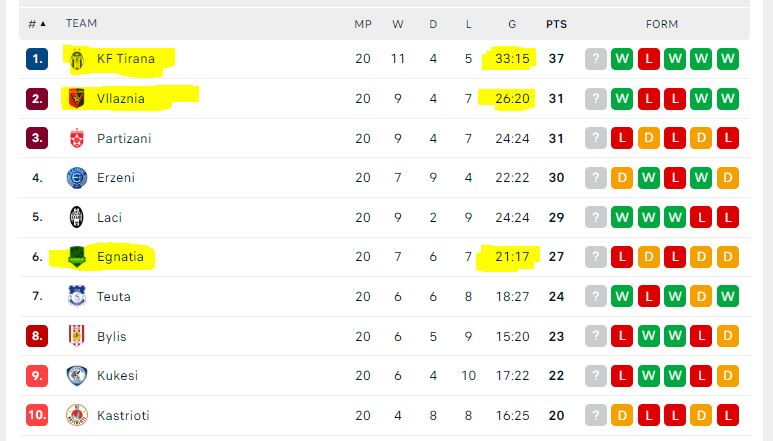The width and height of the screenshot is (773, 441).
Task: Click the Erzeni club crest
Action: (76, 178)
